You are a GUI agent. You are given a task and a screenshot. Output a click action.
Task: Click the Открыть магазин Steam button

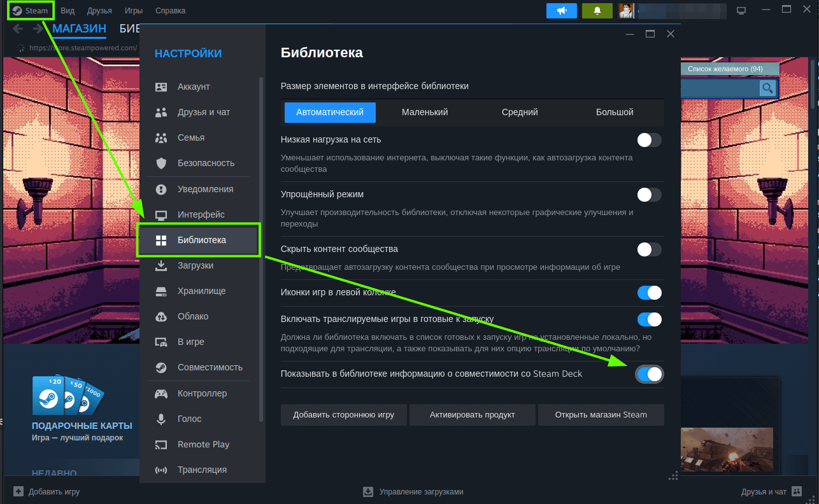click(601, 415)
